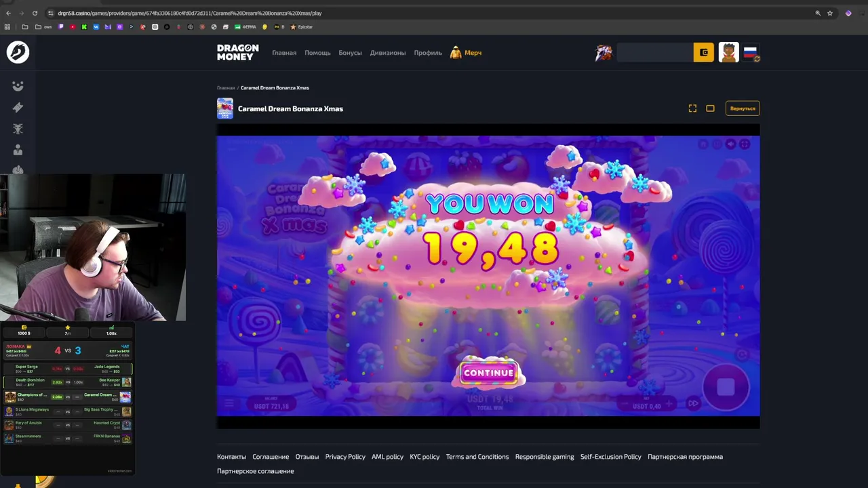The height and width of the screenshot is (488, 868).
Task: Open the YouTube bookmark
Action: (73, 27)
